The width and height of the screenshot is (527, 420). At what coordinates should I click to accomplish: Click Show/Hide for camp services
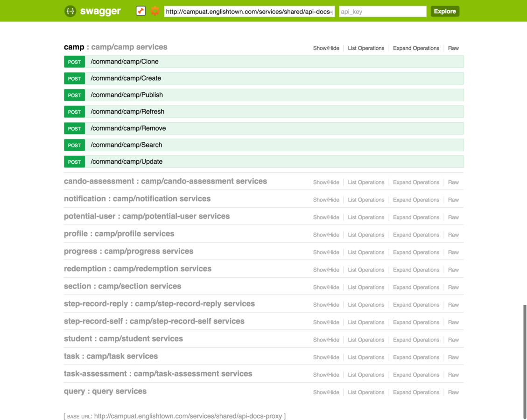click(326, 48)
